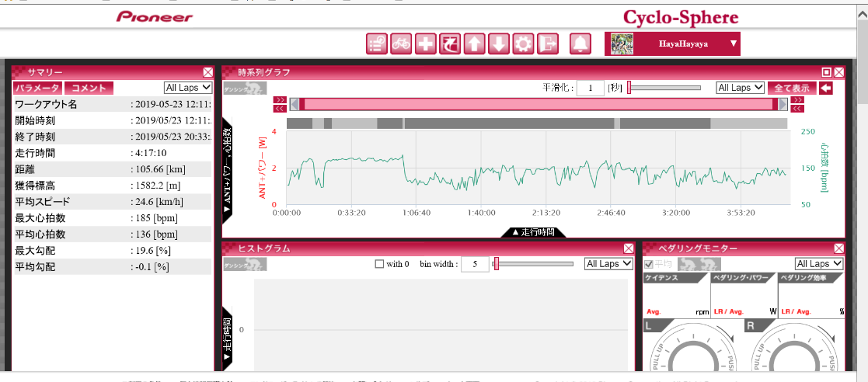Click the bin width input field
The width and height of the screenshot is (868, 382).
click(474, 264)
